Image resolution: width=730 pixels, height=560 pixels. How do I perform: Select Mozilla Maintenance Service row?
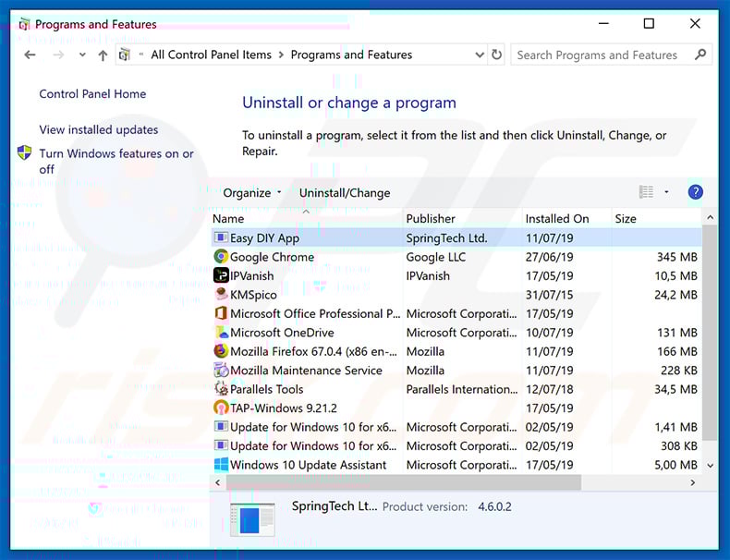tap(306, 371)
